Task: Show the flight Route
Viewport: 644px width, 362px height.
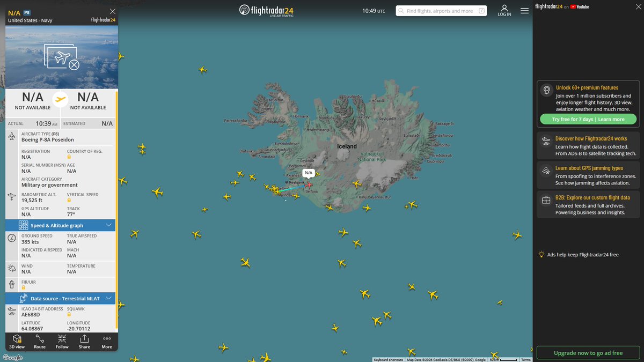Action: pos(40,342)
